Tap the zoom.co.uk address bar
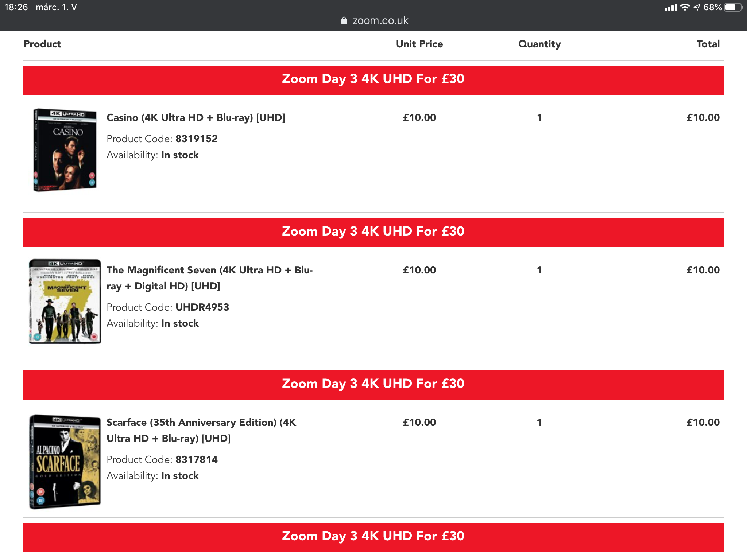Screen dimensions: 747x560 tap(374, 20)
